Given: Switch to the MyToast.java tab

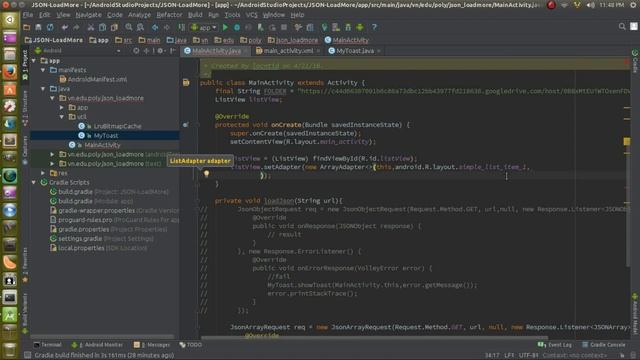Looking at the screenshot, I should [x=354, y=51].
